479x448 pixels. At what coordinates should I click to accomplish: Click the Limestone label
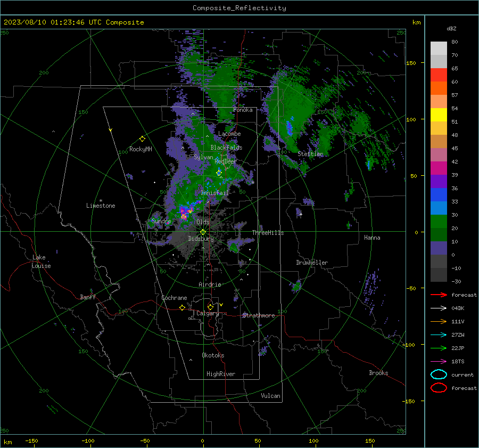pyautogui.click(x=101, y=206)
